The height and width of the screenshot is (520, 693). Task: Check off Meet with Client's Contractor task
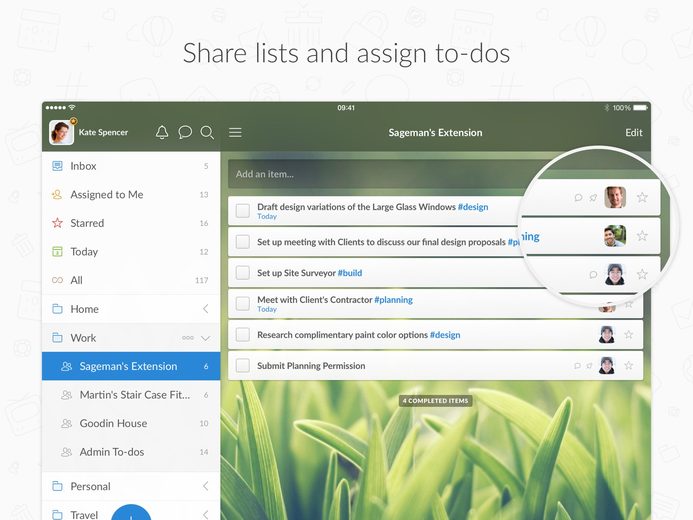click(243, 304)
